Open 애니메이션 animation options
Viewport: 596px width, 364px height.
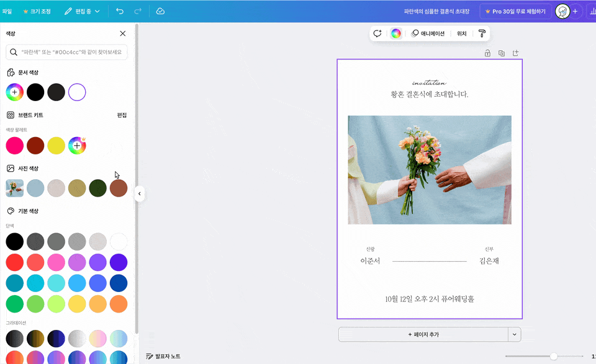pyautogui.click(x=428, y=33)
